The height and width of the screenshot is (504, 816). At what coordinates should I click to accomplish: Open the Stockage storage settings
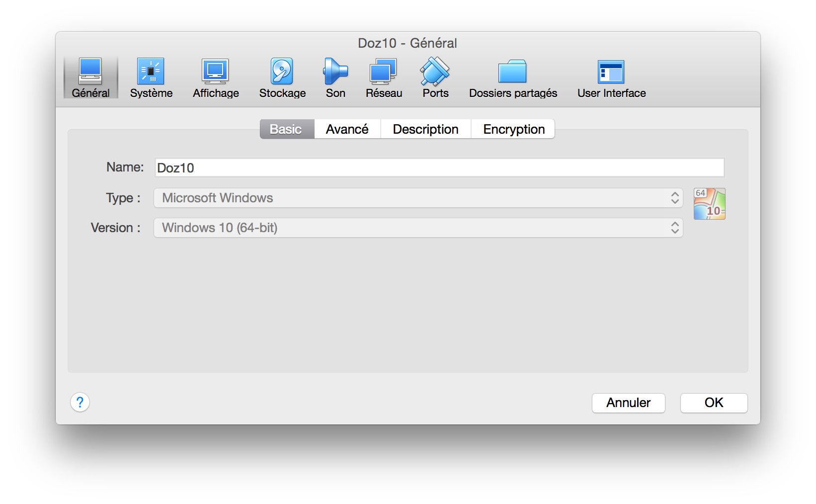(x=282, y=78)
